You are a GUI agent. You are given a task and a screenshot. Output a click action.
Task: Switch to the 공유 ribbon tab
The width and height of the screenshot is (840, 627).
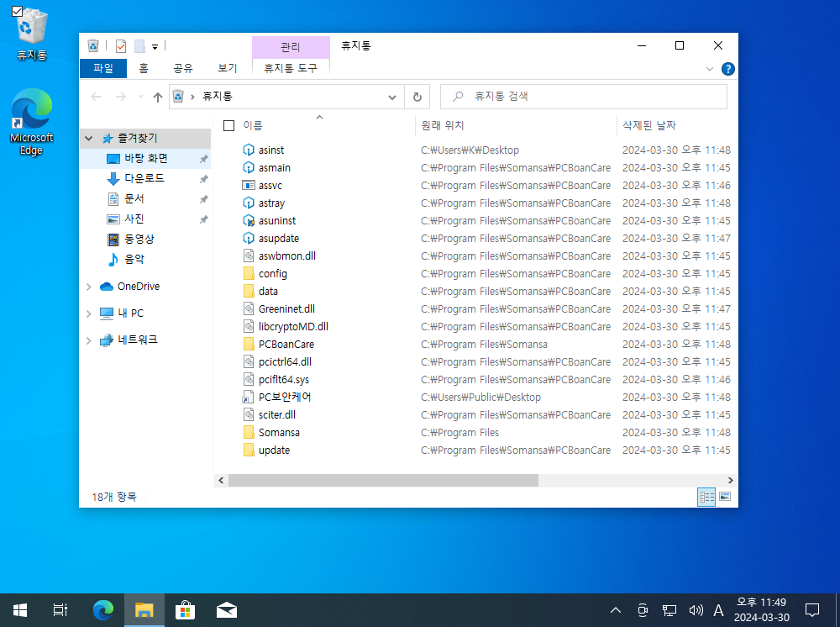coord(182,68)
